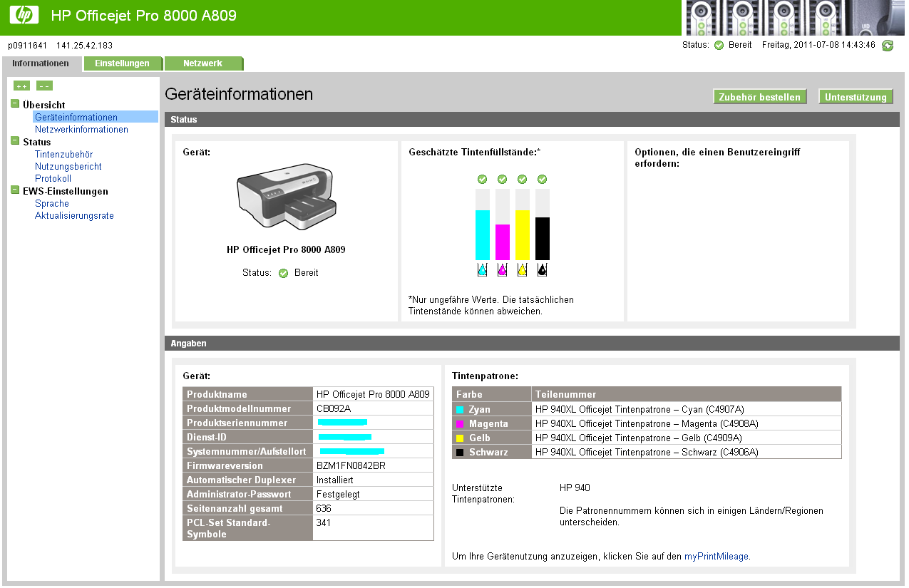Click the check icon above the magenta ink bar
Screen dimensions: 909x588
503,179
